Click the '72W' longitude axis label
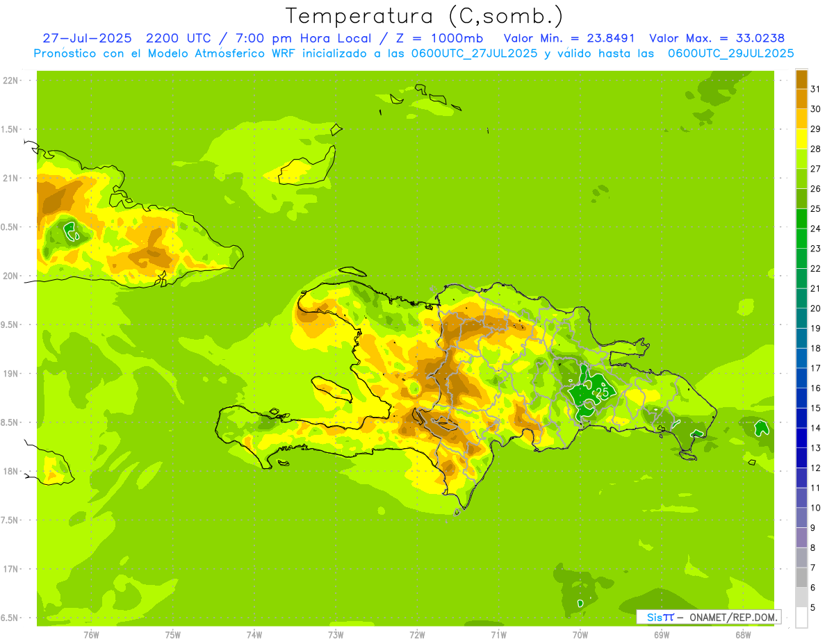Viewport: 834px width, 644px height. tap(417, 635)
